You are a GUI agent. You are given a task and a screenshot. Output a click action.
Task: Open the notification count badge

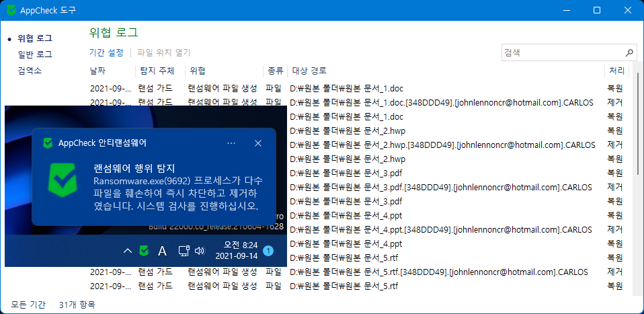point(268,251)
